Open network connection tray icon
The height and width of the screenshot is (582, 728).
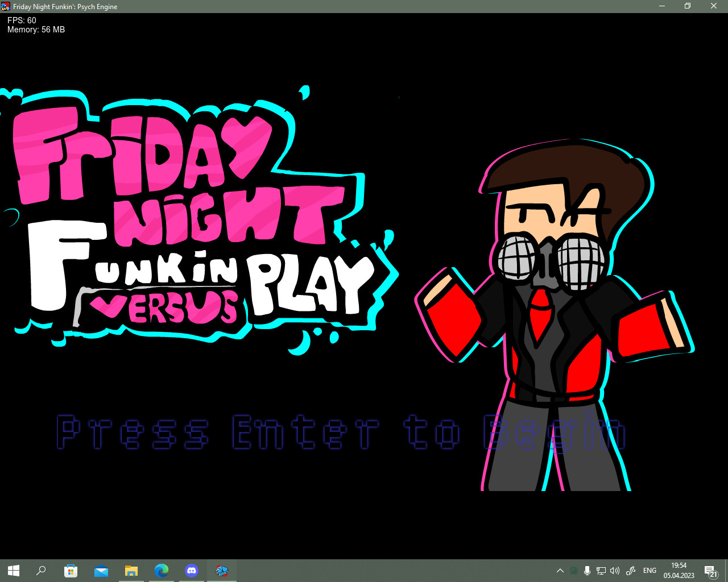click(x=601, y=571)
